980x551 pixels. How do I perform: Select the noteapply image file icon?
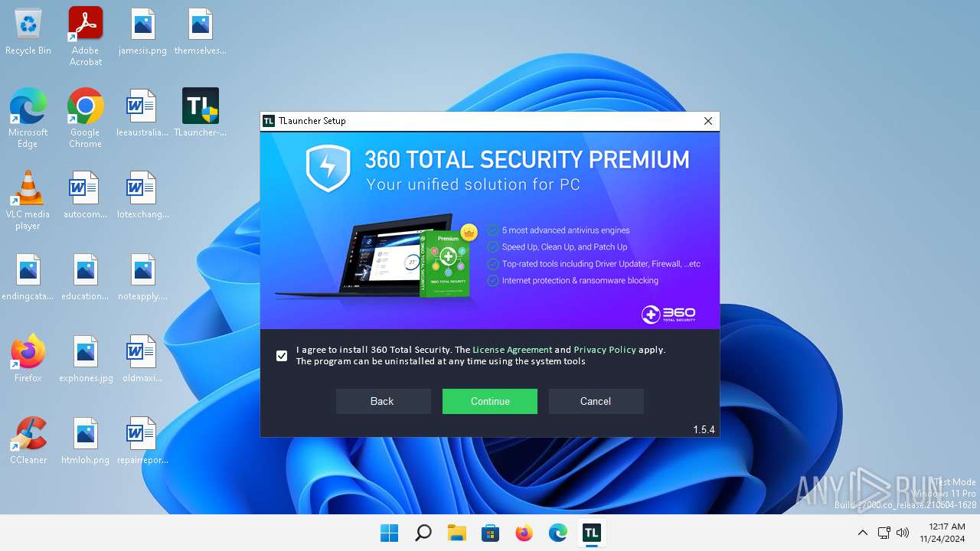pyautogui.click(x=143, y=278)
